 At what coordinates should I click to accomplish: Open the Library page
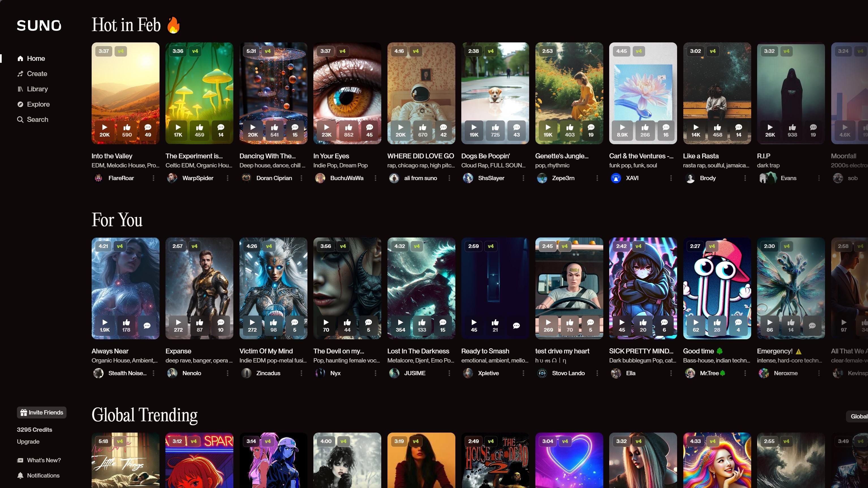(x=37, y=89)
